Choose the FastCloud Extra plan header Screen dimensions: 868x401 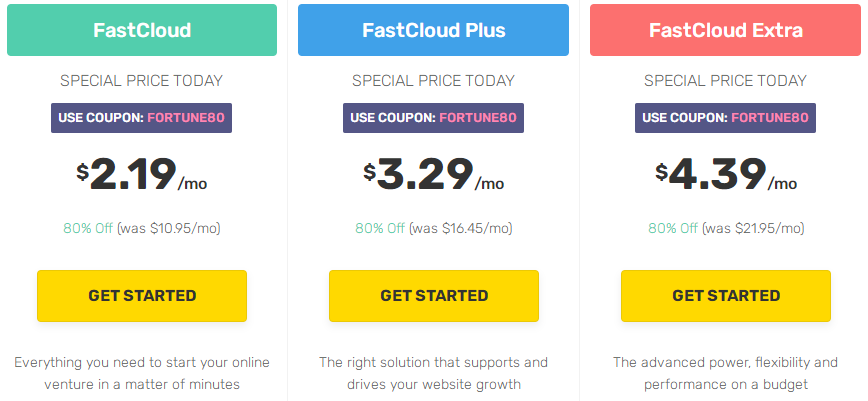pyautogui.click(x=725, y=30)
